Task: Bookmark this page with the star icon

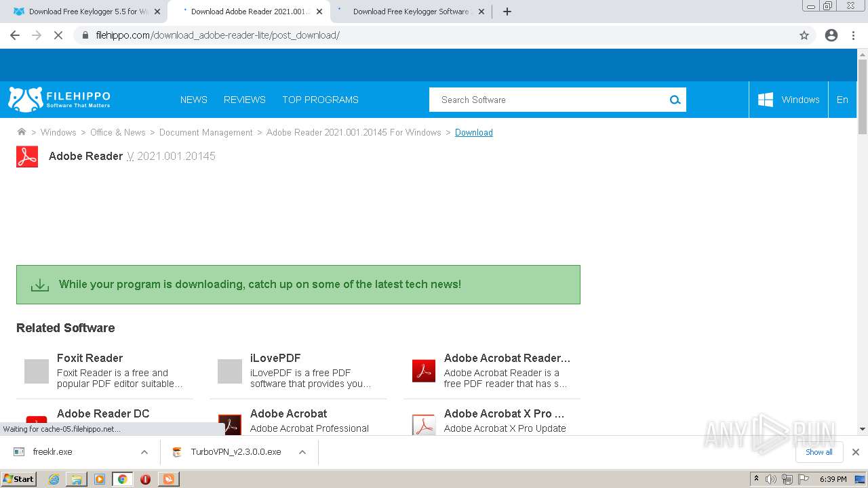Action: [804, 35]
